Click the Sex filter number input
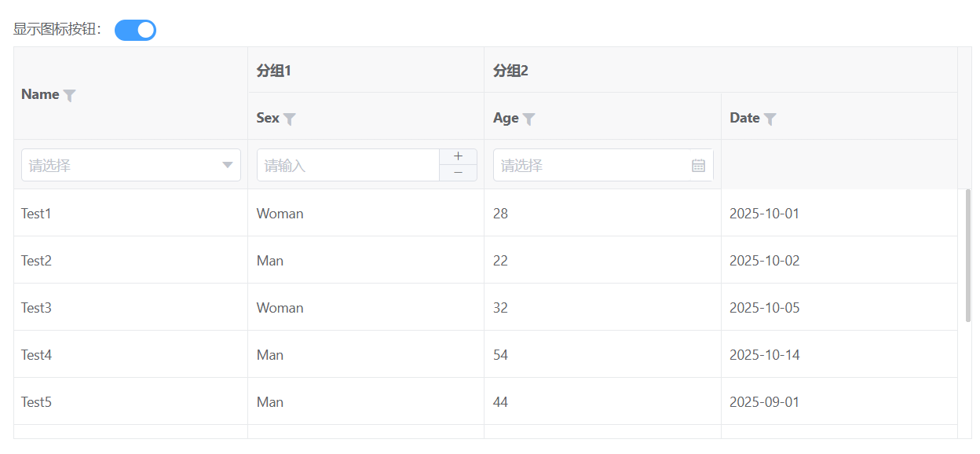 (x=347, y=166)
